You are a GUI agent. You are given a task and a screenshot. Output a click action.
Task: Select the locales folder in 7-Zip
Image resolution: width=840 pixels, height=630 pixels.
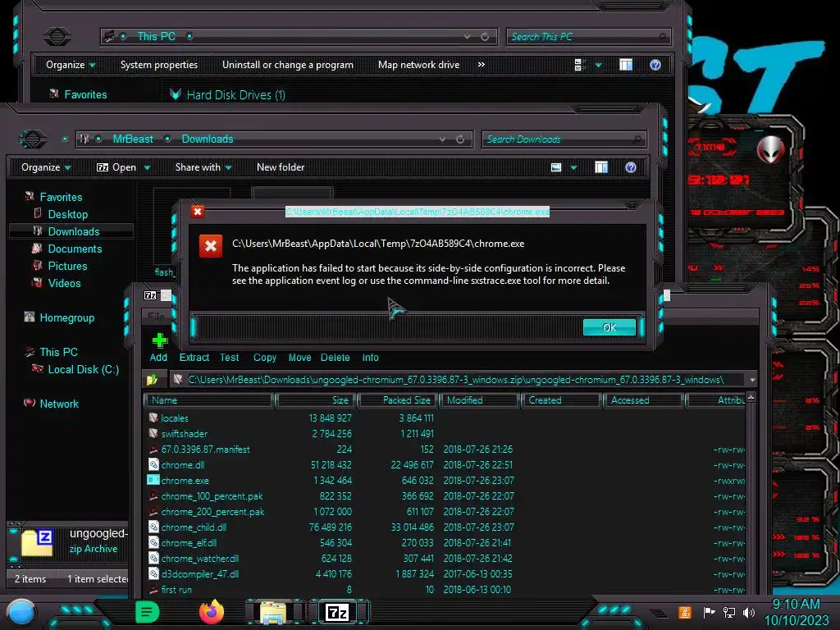[175, 418]
